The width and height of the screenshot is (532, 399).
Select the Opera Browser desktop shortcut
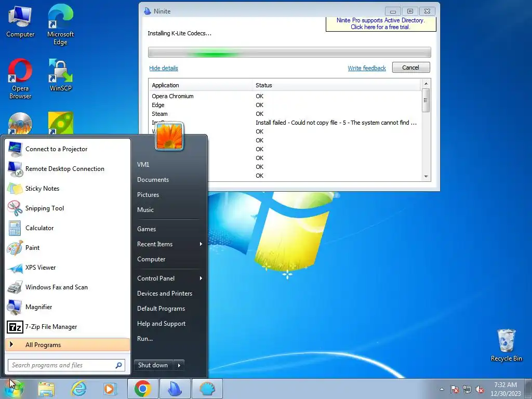coord(20,79)
